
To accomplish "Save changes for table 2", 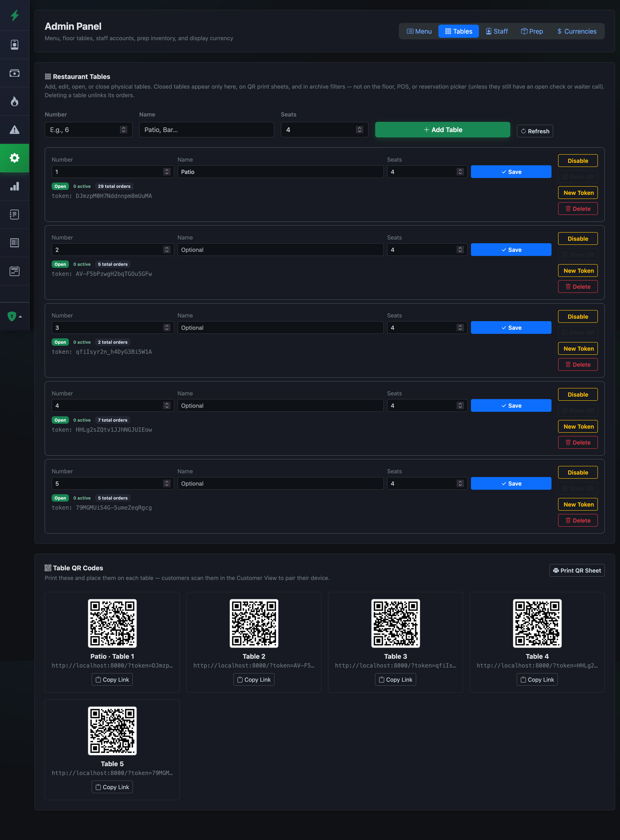I will 511,250.
